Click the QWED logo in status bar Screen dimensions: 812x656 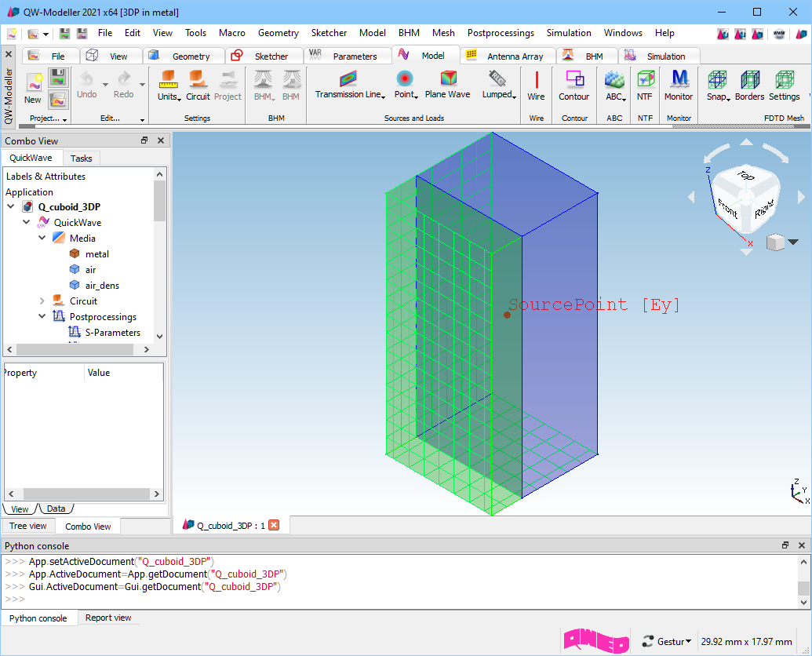pos(596,641)
